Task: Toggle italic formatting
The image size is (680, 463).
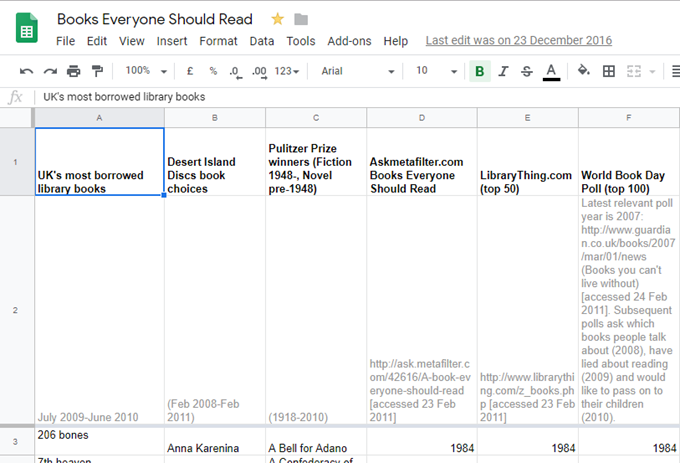Action: [x=503, y=71]
